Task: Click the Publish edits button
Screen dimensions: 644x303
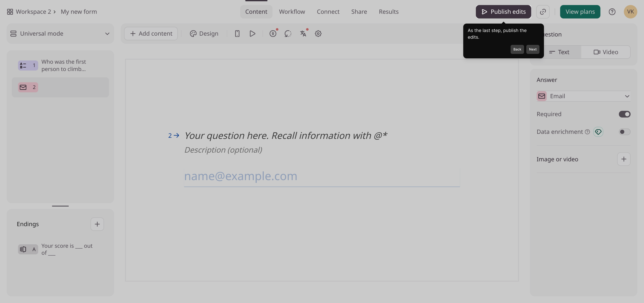Action: (503, 12)
